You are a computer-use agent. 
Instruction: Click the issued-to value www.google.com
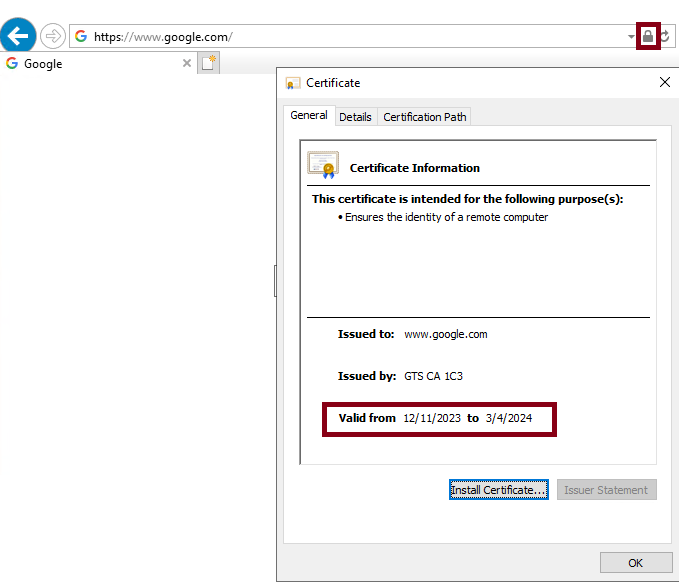click(x=446, y=334)
